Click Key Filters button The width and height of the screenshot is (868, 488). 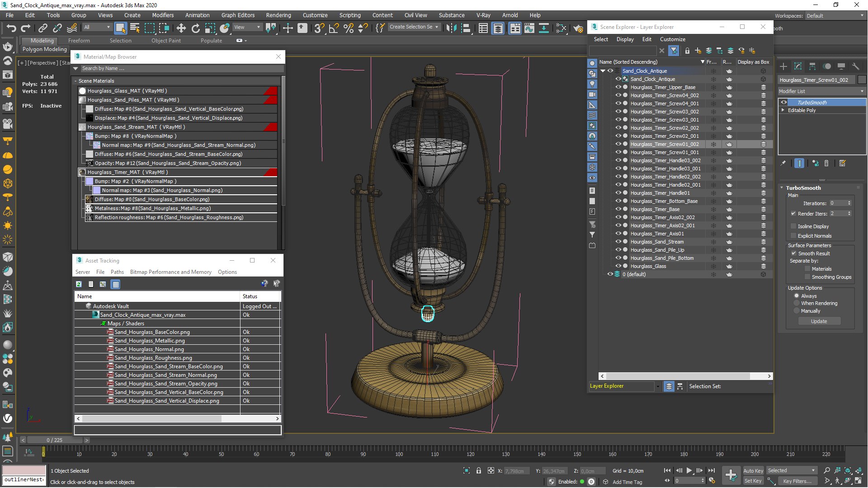point(797,481)
